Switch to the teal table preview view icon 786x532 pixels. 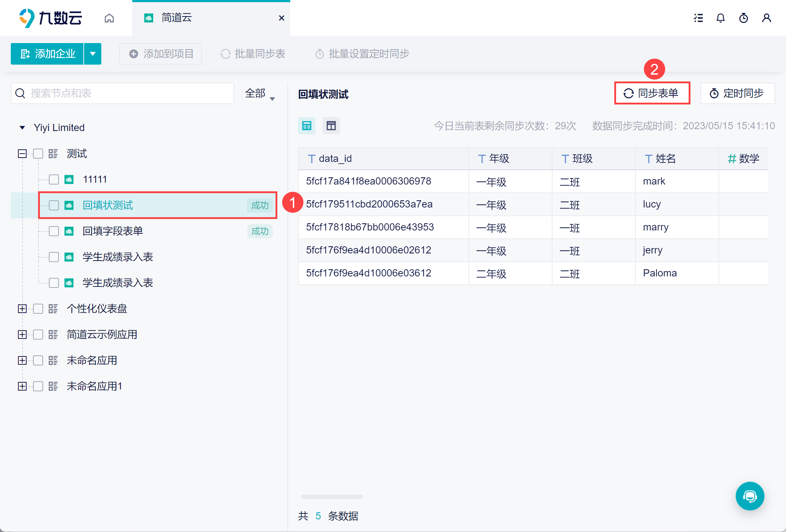click(306, 126)
